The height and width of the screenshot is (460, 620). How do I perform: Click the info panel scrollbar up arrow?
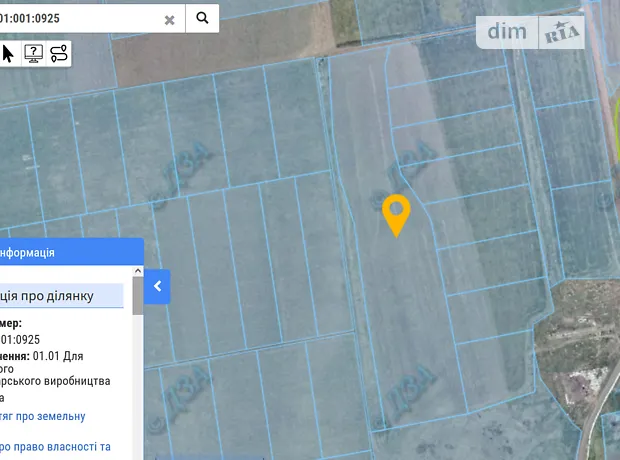[138, 270]
